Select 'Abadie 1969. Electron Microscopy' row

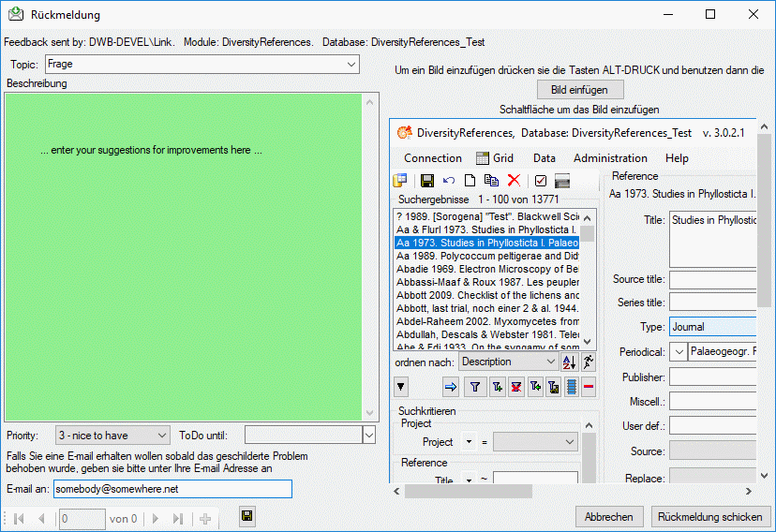click(x=487, y=269)
